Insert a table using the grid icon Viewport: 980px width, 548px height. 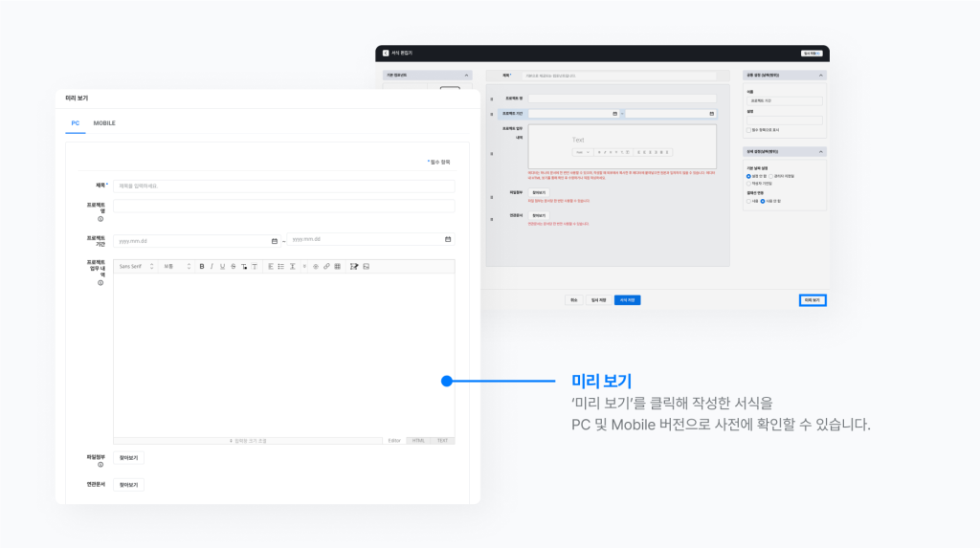[x=338, y=267]
